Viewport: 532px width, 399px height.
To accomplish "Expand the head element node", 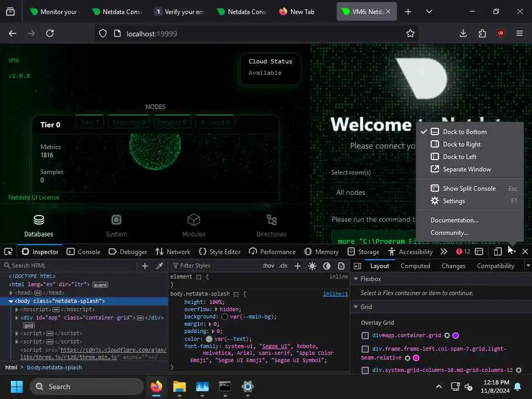I will [11, 293].
